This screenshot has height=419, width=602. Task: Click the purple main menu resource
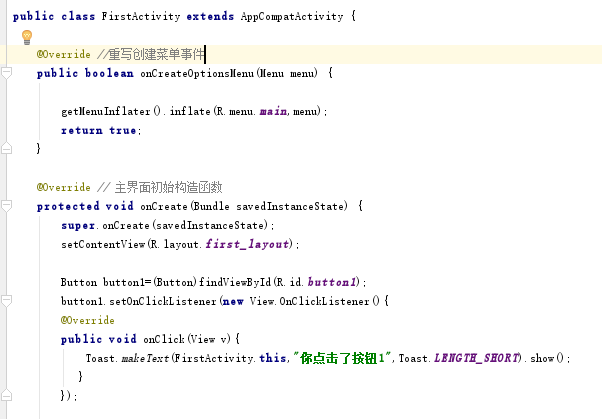coord(273,111)
